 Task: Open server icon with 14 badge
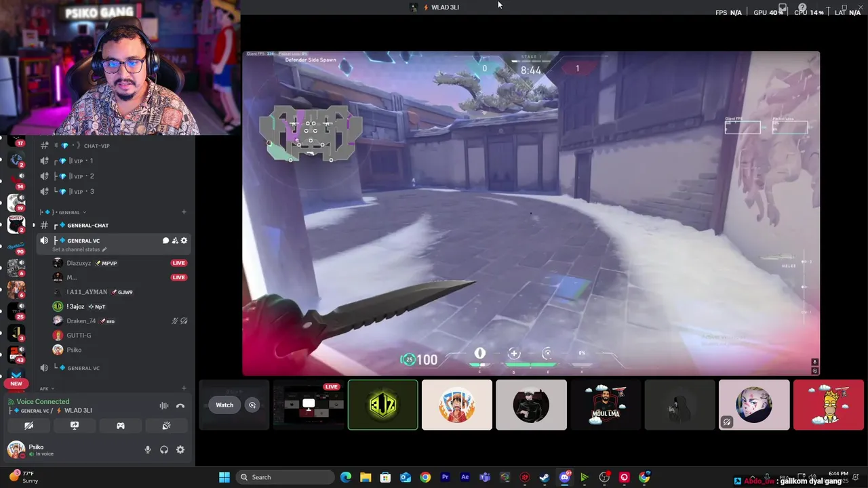coord(16,181)
